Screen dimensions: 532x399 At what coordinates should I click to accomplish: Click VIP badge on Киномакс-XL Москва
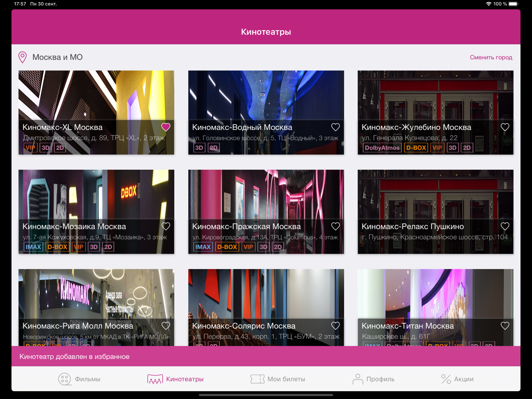pyautogui.click(x=31, y=147)
